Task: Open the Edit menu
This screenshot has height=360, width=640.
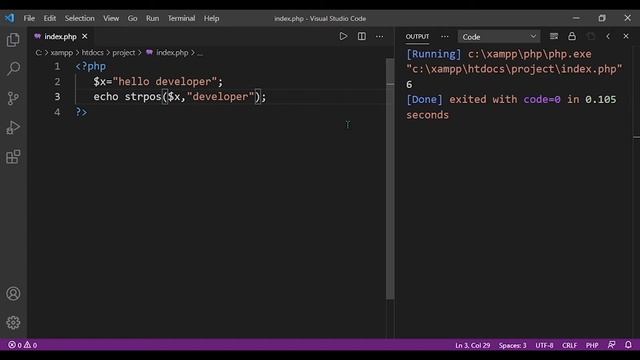Action: 50,18
